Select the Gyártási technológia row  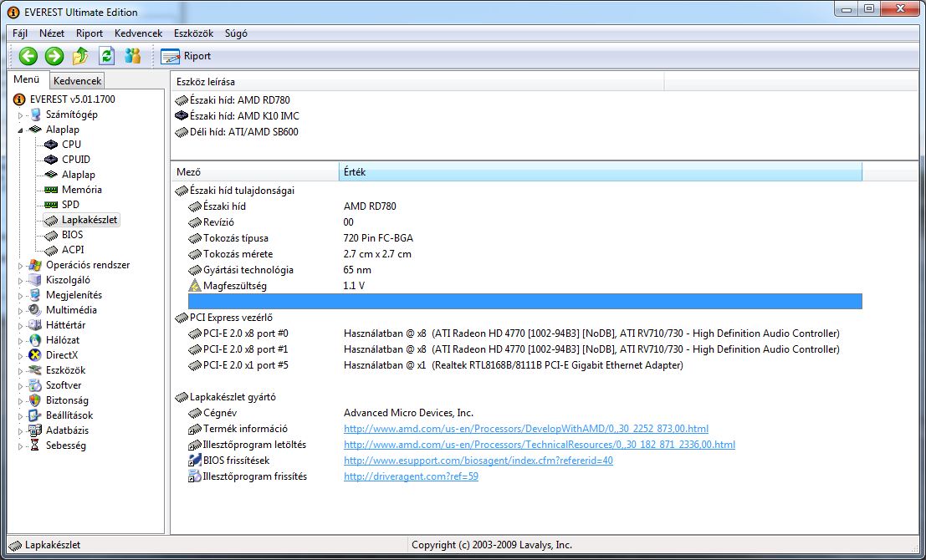pyautogui.click(x=524, y=270)
